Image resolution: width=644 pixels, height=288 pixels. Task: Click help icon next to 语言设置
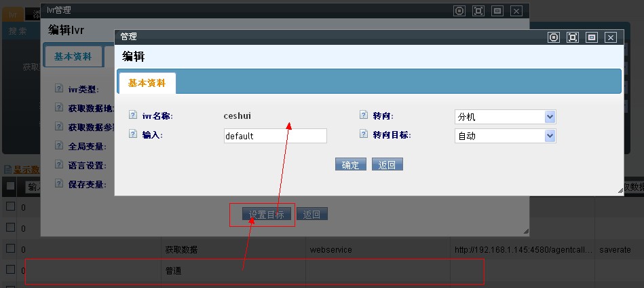coord(59,165)
